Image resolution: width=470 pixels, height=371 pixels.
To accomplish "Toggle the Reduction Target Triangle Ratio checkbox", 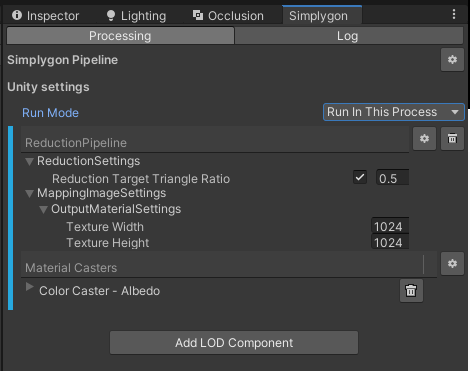I will 360,177.
